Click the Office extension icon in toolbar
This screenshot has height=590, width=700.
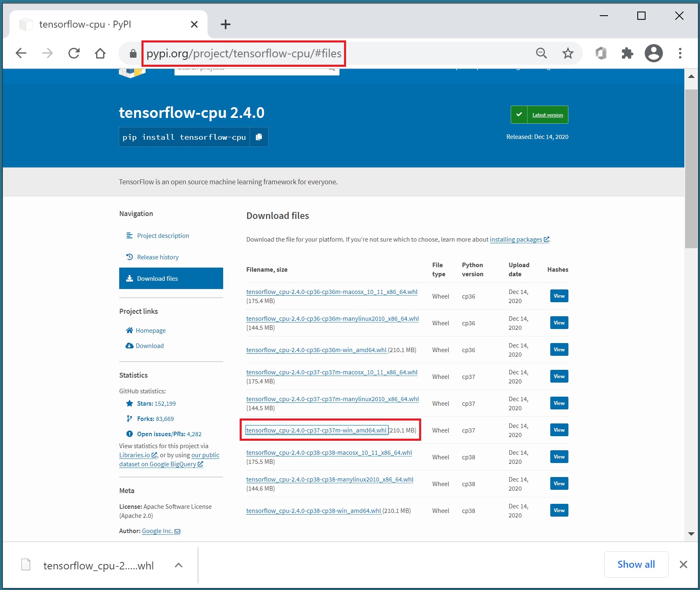(x=601, y=53)
